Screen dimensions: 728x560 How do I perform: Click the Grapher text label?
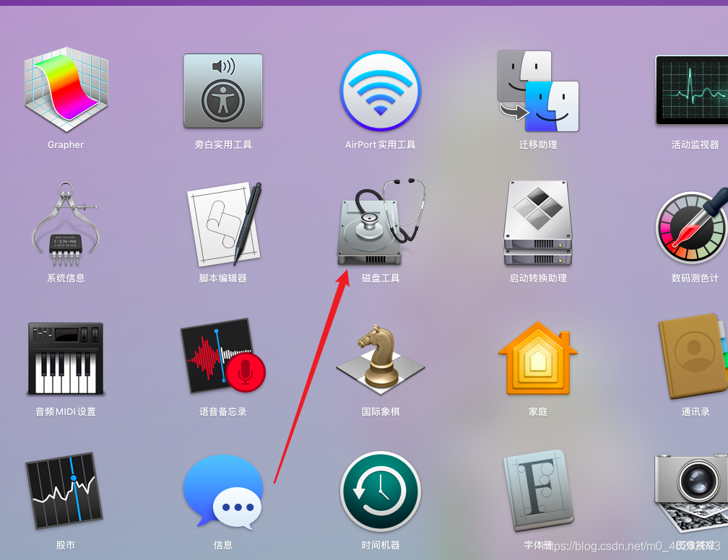(66, 145)
